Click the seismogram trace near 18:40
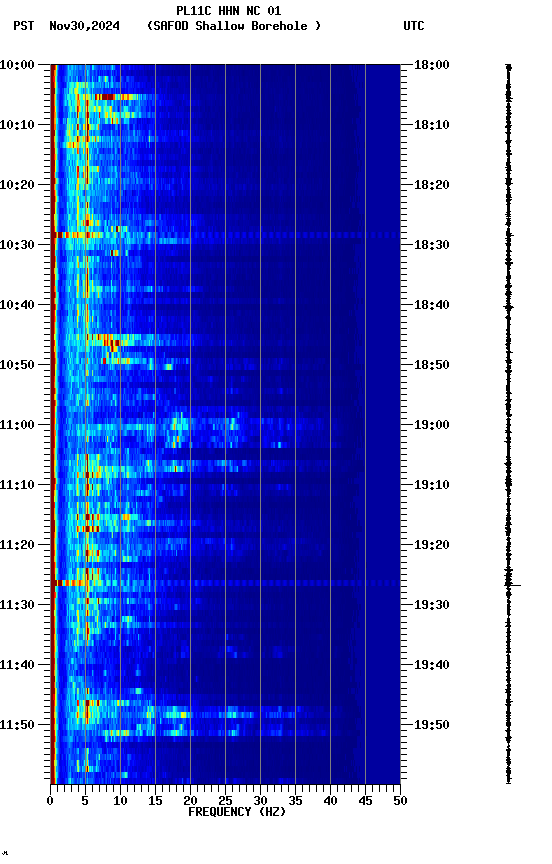The height and width of the screenshot is (864, 552). [508, 307]
